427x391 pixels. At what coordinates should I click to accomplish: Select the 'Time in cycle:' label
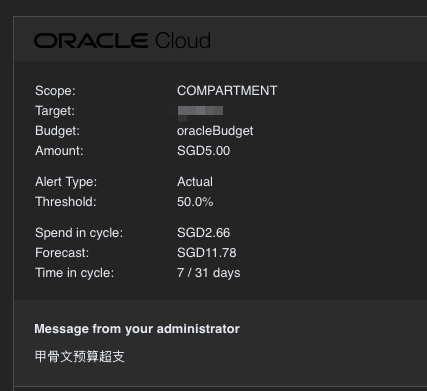(74, 273)
